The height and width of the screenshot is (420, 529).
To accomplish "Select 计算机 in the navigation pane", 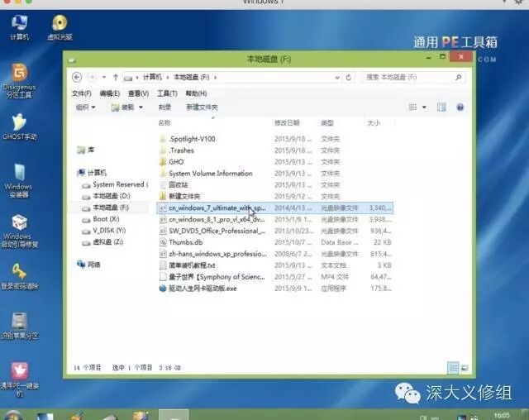I will click(x=92, y=173).
